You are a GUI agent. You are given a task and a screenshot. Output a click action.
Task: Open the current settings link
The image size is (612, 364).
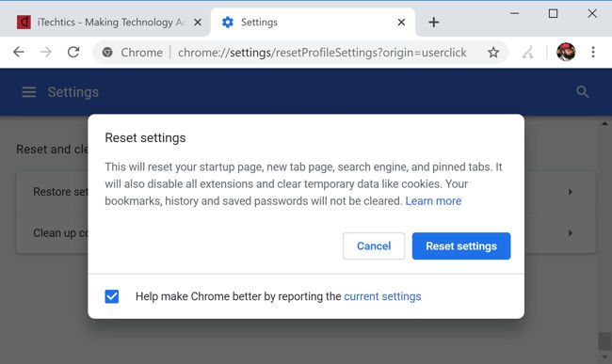pos(382,296)
